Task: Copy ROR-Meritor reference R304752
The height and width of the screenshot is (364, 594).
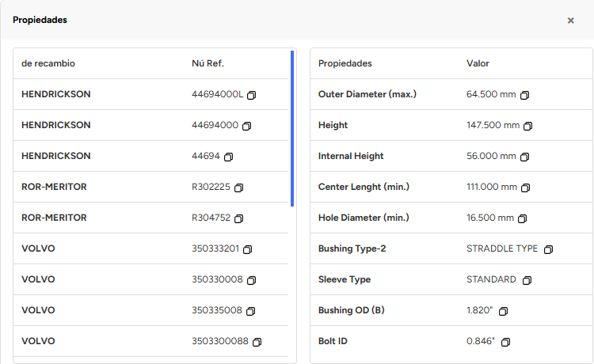Action: [x=238, y=218]
